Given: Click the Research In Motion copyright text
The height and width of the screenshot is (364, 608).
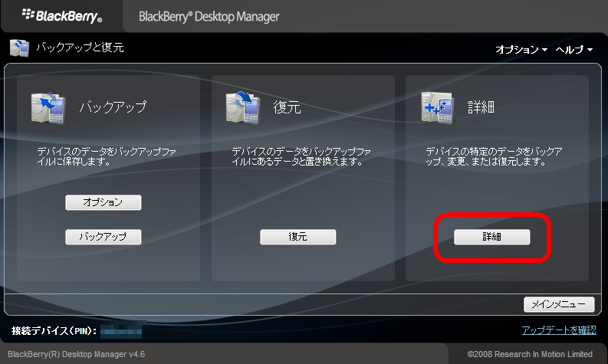Looking at the screenshot, I should [530, 354].
